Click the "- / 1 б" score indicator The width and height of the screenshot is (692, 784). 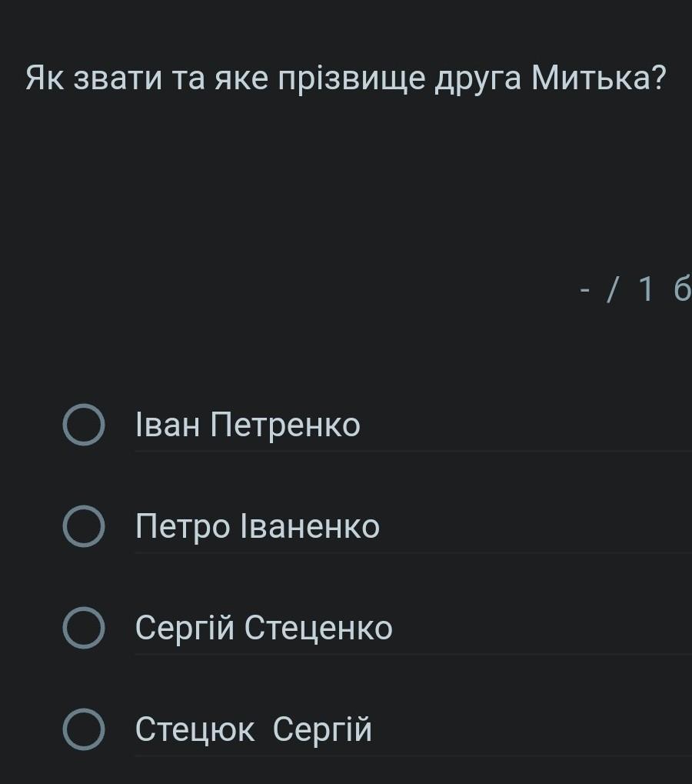click(635, 289)
